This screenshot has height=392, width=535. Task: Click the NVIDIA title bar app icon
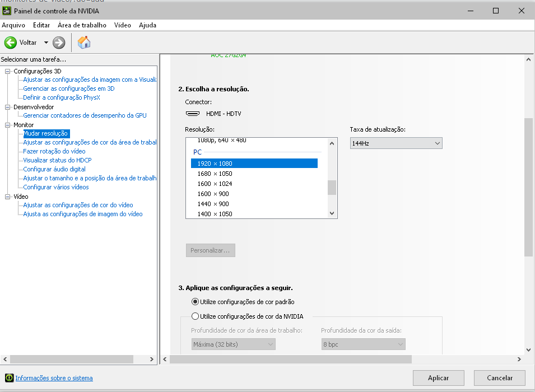pos(7,11)
